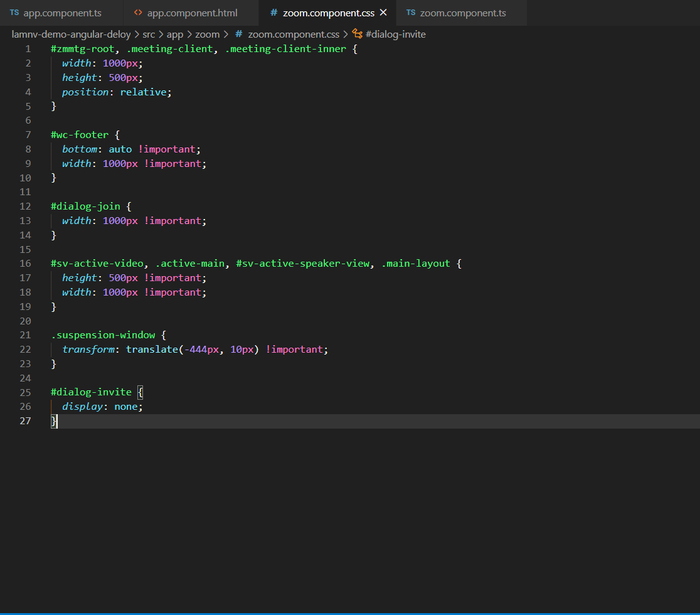This screenshot has width=700, height=615.
Task: Switch to the app.component.html tab
Action: click(192, 13)
